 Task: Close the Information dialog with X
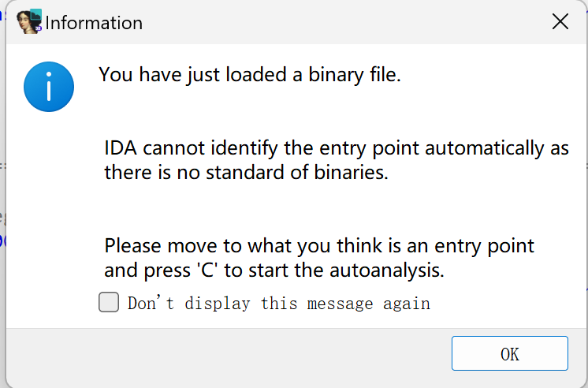[560, 21]
